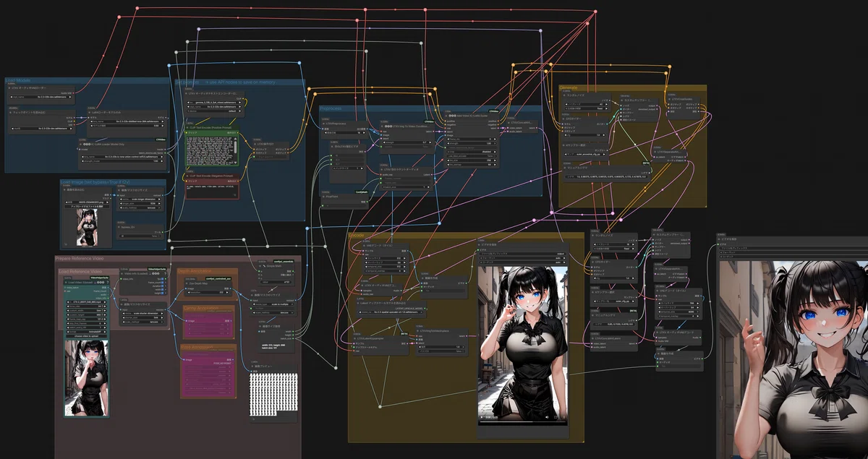Viewport: 868px width, 459px height.
Task: Collapse the CFGガイダー node
Action: (x=564, y=119)
